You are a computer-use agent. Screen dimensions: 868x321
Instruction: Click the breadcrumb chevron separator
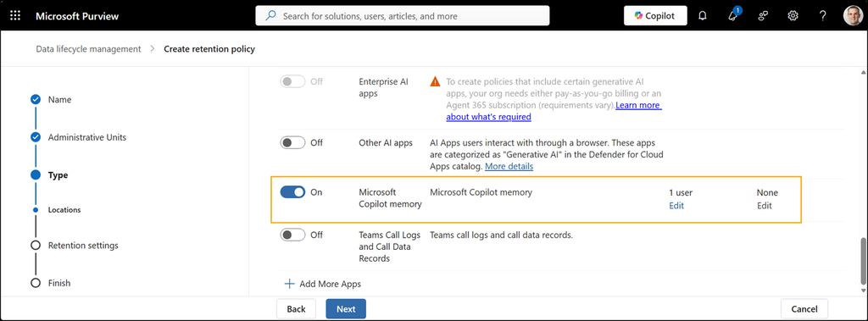click(x=153, y=49)
